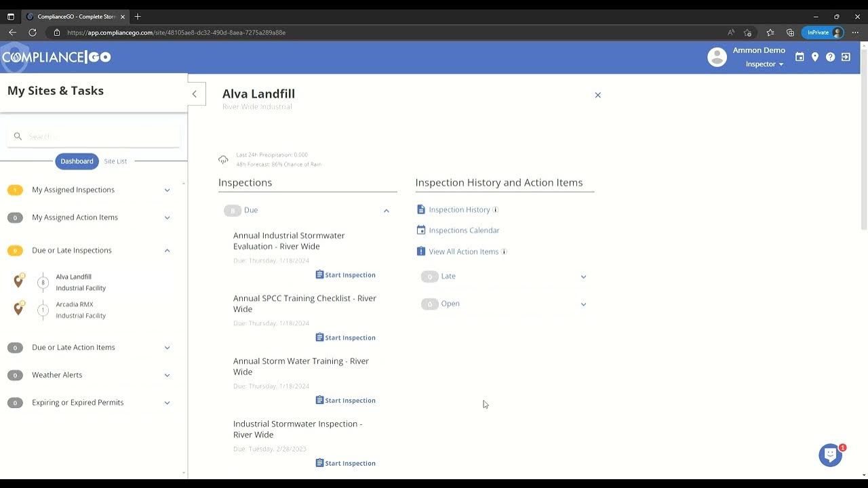Switch to the Site List tab
This screenshot has height=488, width=868.
pos(115,161)
